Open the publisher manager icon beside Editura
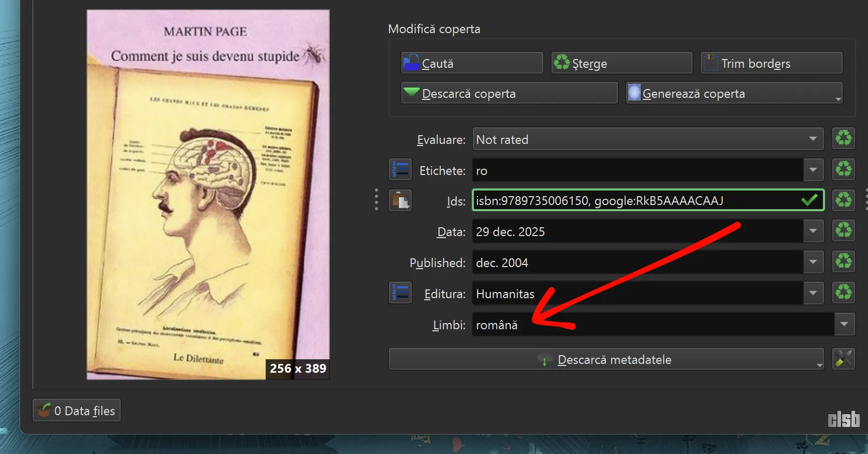Viewport: 868px width, 454px height. 400,293
